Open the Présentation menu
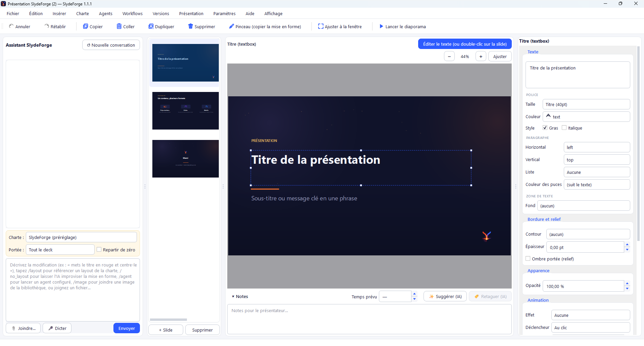 [191, 13]
